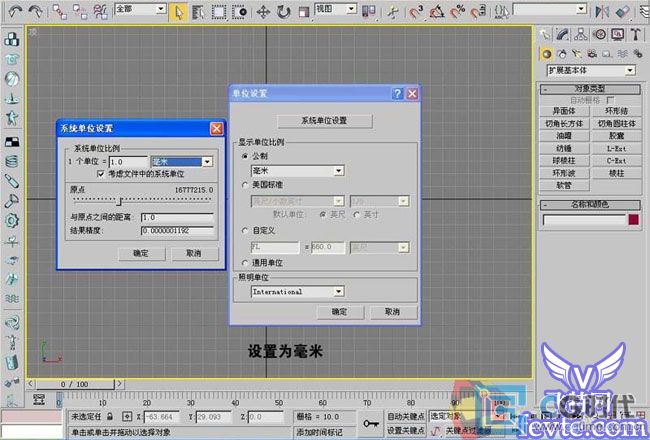This screenshot has width=650, height=440.
Task: Switch to the Modify command panel tab
Action: [563, 34]
